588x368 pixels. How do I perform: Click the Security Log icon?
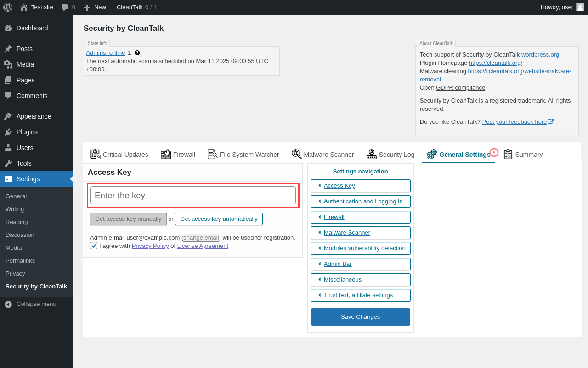[x=372, y=154]
